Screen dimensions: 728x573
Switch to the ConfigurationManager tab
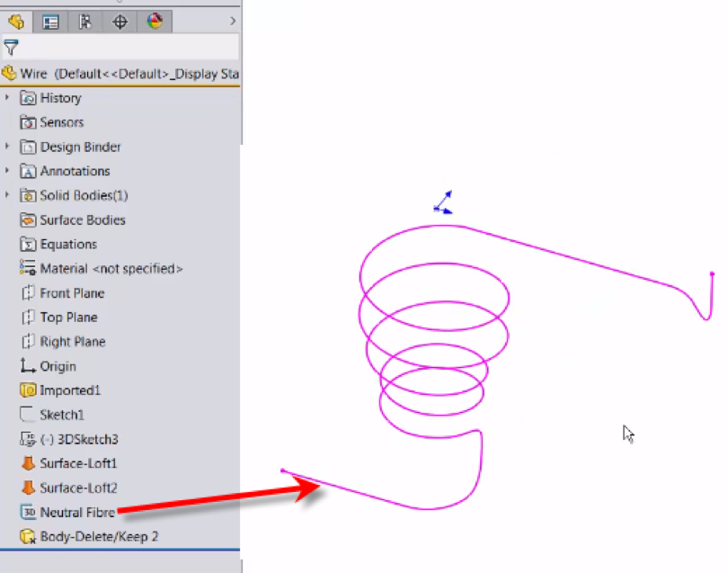click(x=85, y=22)
